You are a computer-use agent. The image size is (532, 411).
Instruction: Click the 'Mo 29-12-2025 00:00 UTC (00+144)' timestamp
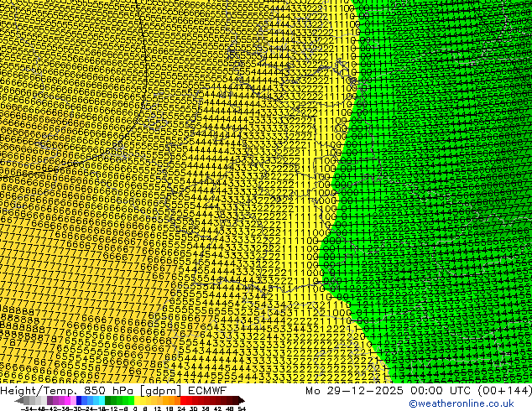pos(419,391)
